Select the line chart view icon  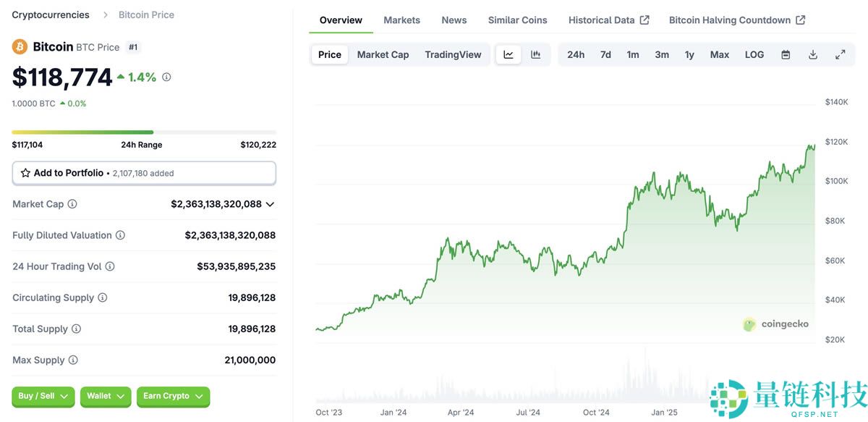coord(509,55)
